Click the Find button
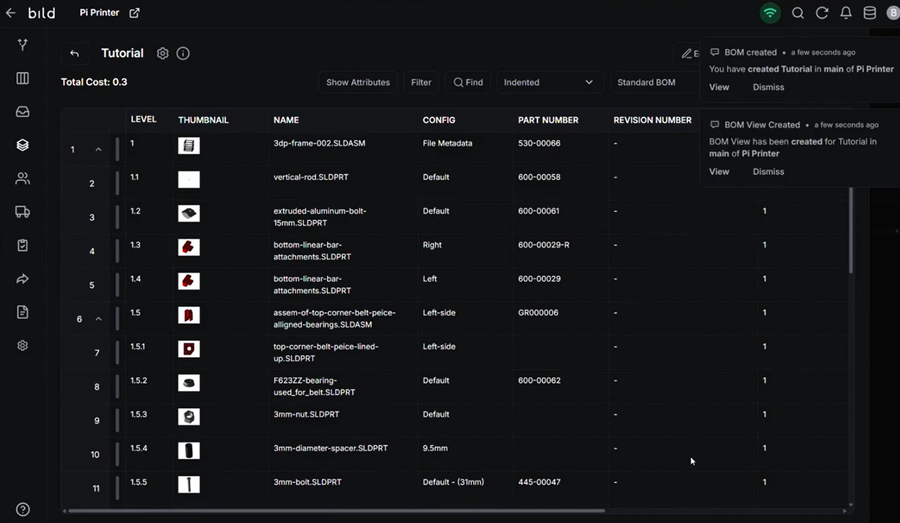Image resolution: width=900 pixels, height=523 pixels. 468,82
